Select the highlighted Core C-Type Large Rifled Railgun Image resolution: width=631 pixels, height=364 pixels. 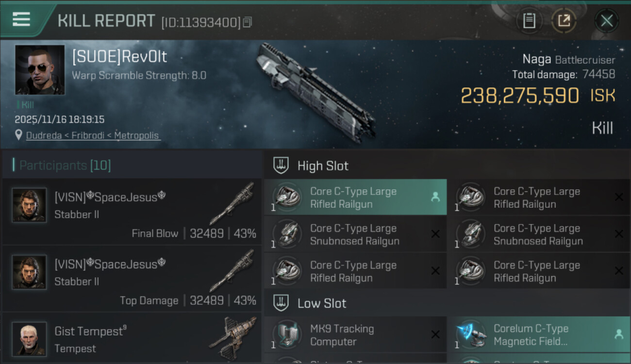[355, 198]
